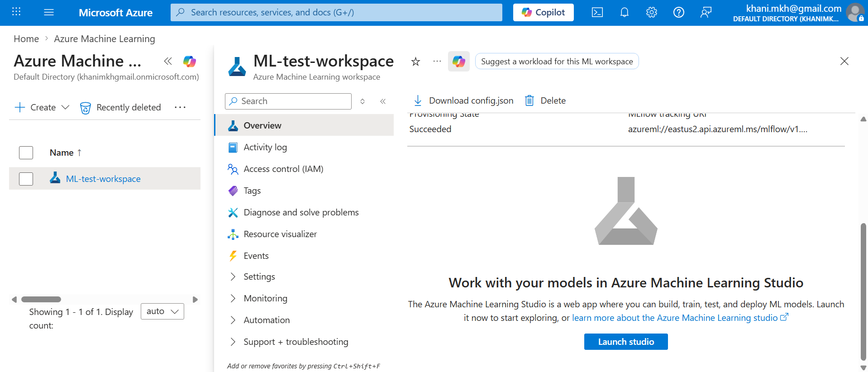Click the Copilot icon beside workspace title
Screen dimensions: 868x372
tap(458, 61)
